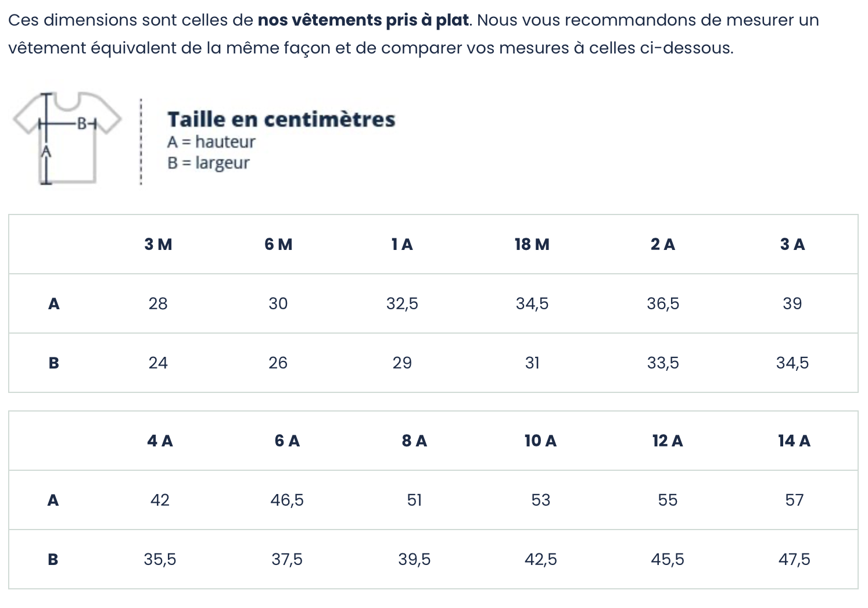Click the t-shirt measurement diagram
868x608 pixels.
67,138
